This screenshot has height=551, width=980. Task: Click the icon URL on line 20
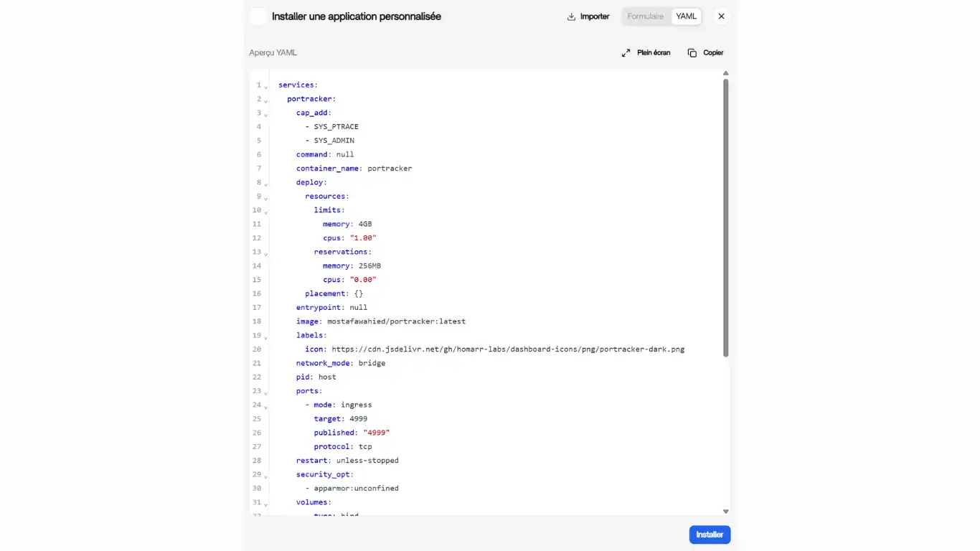tap(508, 349)
